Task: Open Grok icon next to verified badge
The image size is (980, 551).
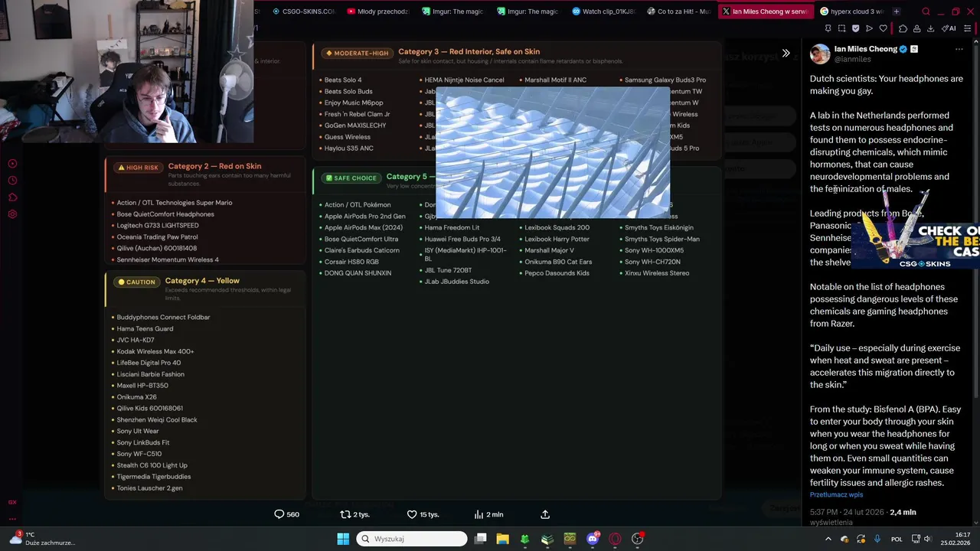Action: (x=914, y=49)
